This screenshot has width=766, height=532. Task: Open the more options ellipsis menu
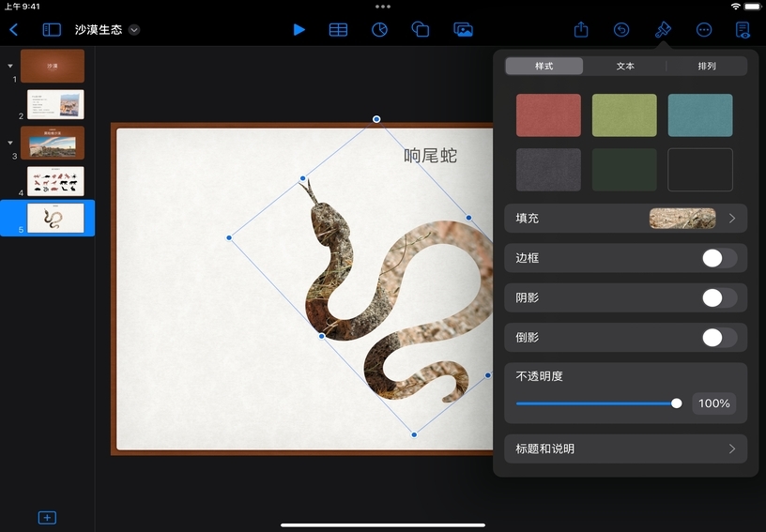[704, 30]
